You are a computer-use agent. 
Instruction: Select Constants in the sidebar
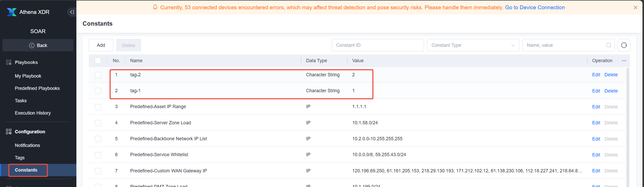click(x=26, y=170)
